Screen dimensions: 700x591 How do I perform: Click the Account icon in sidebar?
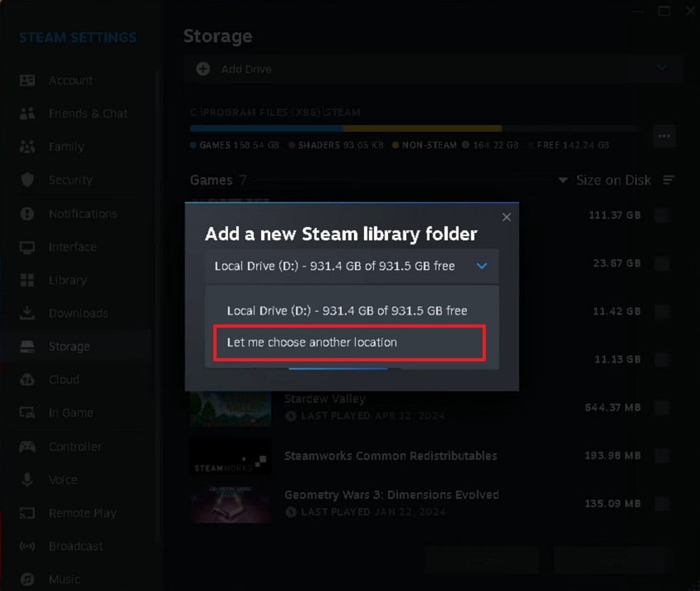click(x=27, y=81)
